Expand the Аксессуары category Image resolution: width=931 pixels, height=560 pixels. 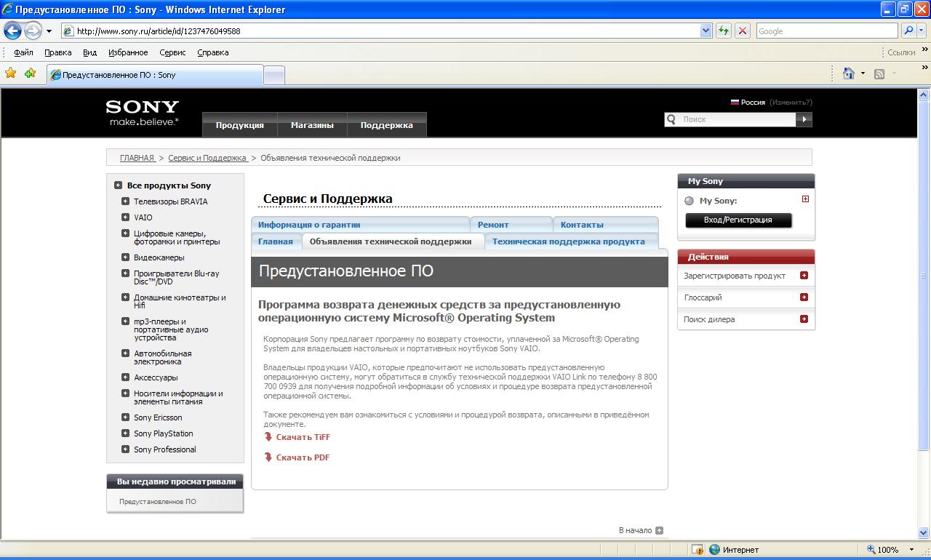point(126,377)
